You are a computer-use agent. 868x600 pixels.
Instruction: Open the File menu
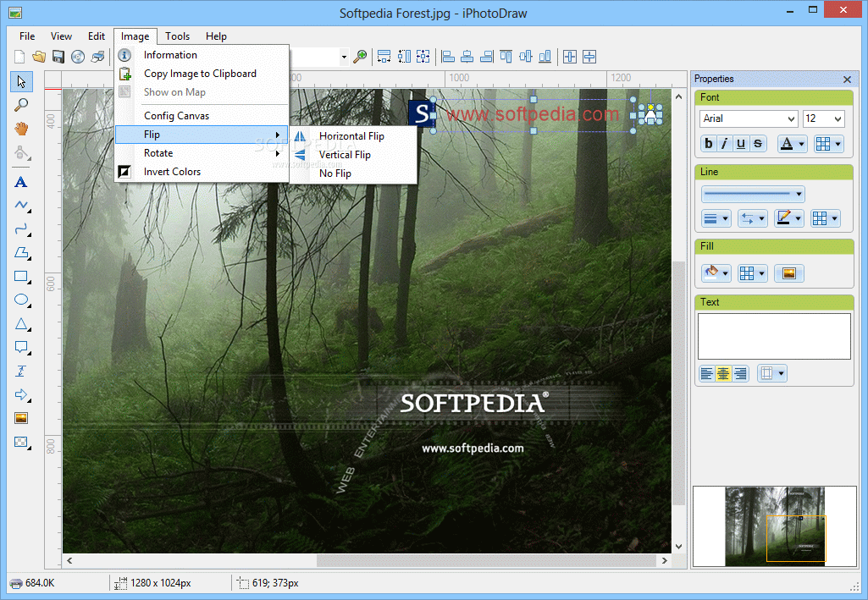coord(26,36)
